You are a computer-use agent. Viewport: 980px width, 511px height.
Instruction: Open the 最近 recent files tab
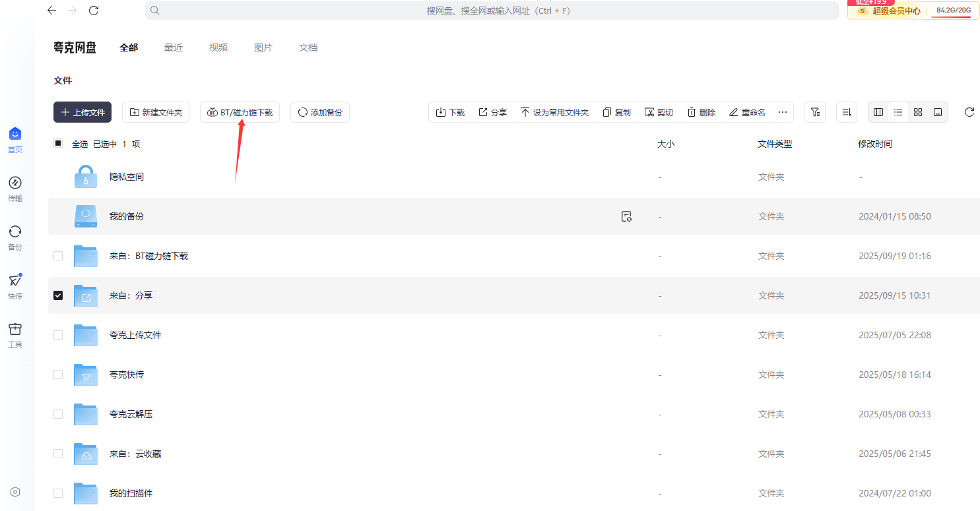click(174, 47)
